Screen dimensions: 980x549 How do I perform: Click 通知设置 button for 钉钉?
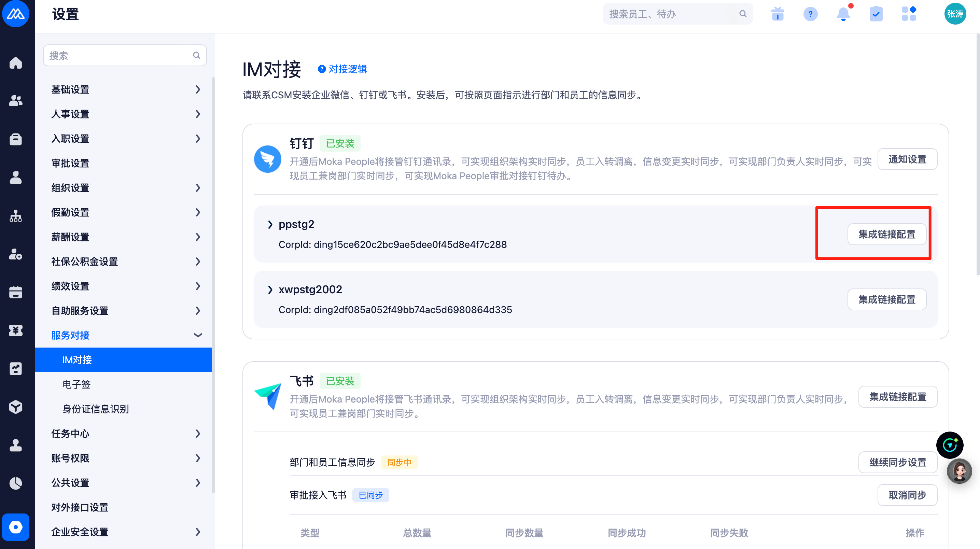pyautogui.click(x=907, y=159)
